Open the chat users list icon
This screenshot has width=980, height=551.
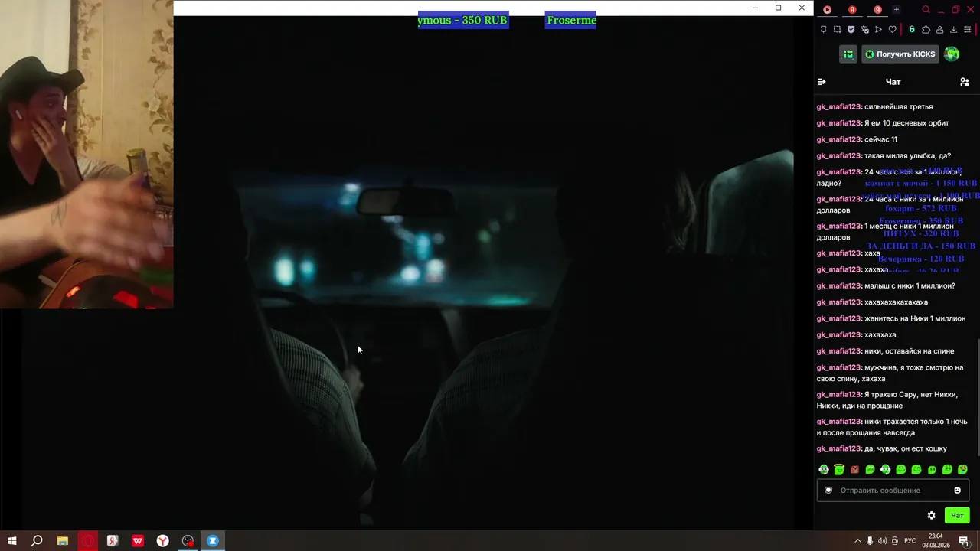965,82
